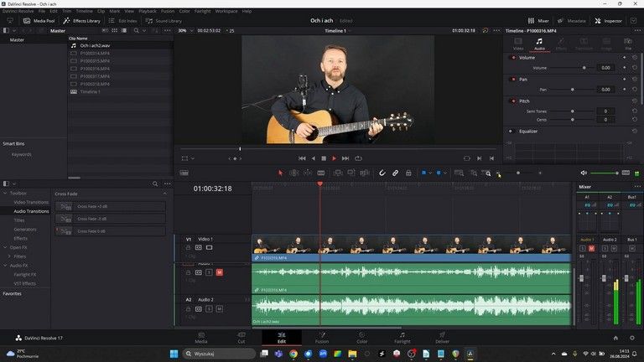Mute the Audio 1 track
Viewport: 644px width, 362px height.
tap(220, 272)
